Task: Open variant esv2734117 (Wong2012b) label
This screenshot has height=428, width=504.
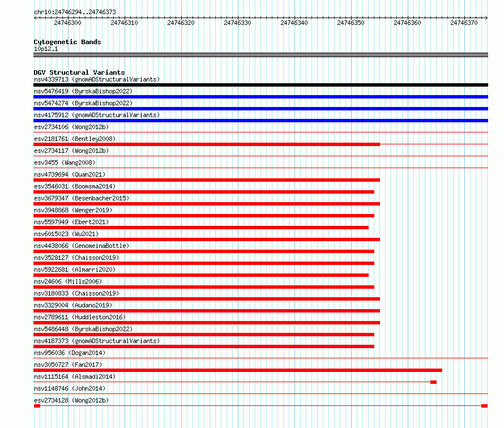Action: tap(71, 151)
